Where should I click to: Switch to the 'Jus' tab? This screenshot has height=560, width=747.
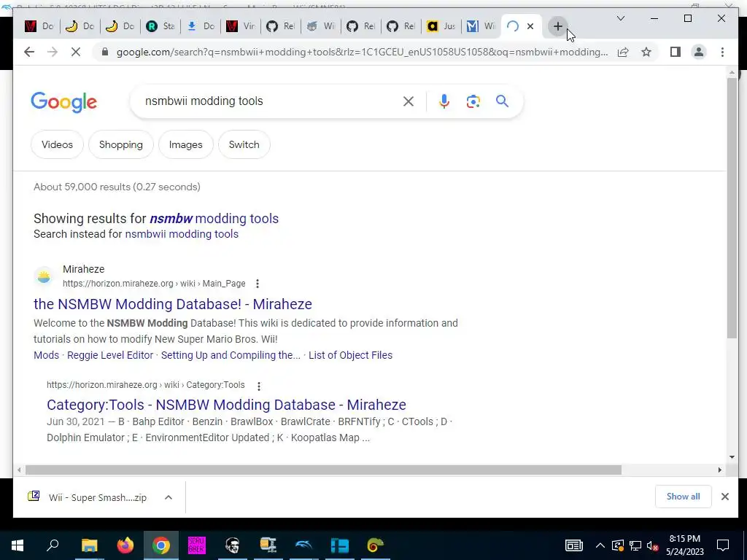point(441,26)
